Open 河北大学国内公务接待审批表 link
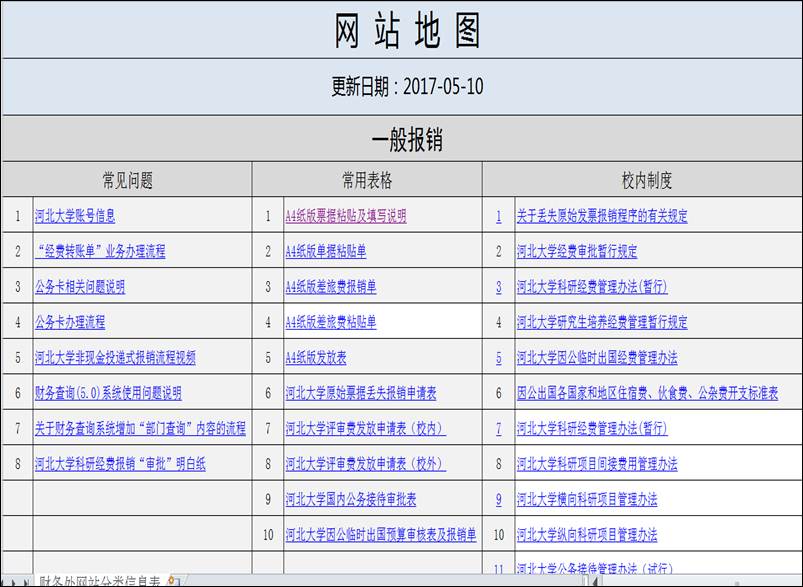Viewport: 803px width, 587px height. tap(351, 500)
